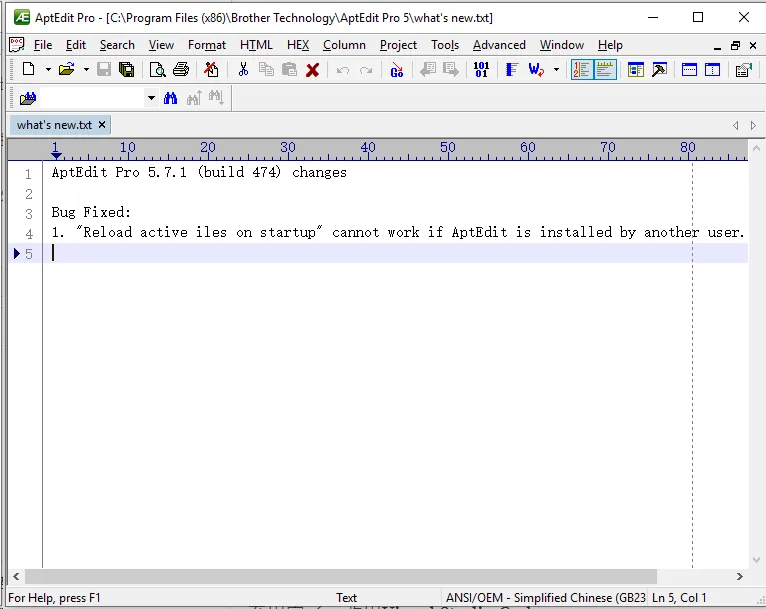The image size is (766, 609).
Task: Click the Print icon
Action: [181, 69]
